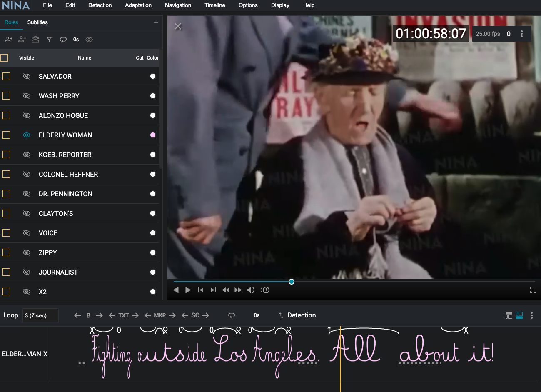541x392 pixels.
Task: Open the File menu
Action: click(x=47, y=5)
